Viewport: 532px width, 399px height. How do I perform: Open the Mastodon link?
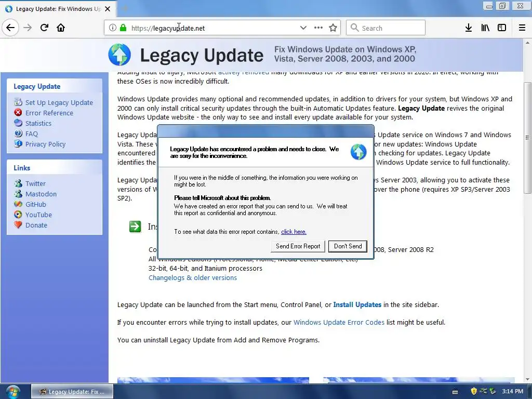click(41, 194)
